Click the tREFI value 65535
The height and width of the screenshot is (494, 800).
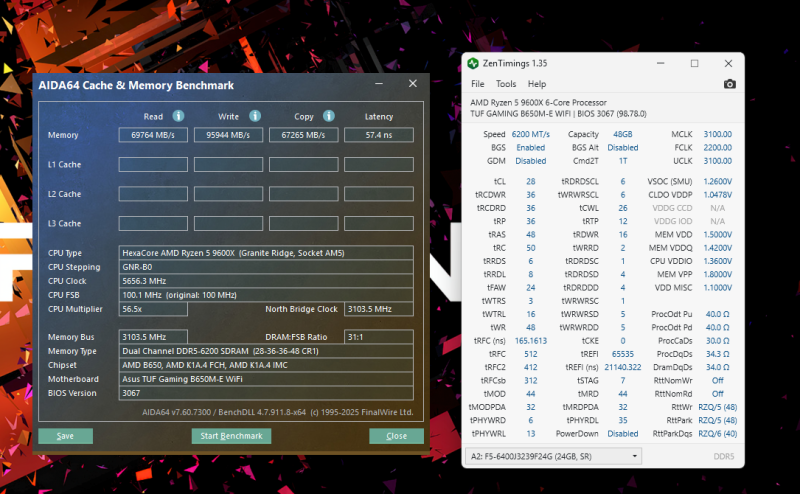622,354
